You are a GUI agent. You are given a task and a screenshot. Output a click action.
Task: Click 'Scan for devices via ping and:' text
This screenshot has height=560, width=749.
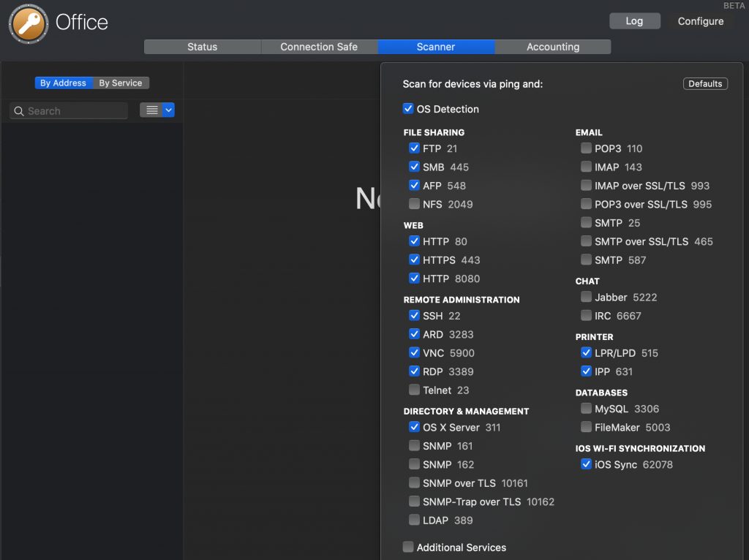pos(473,84)
